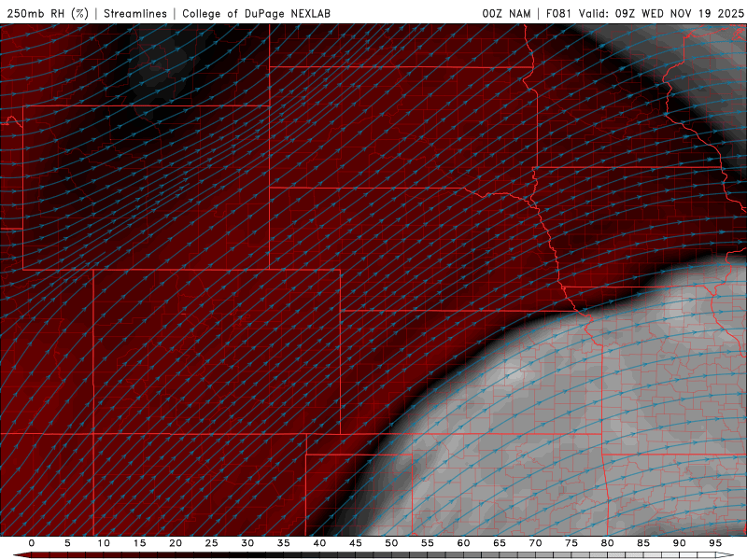The image size is (747, 560).
Task: Click the 35 label on the legend
Action: (283, 543)
